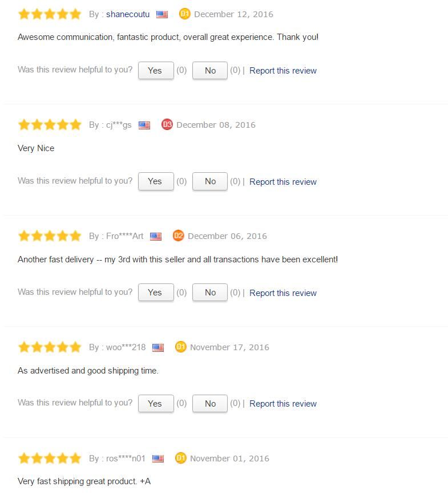Viewport: 448px width, 499px height.
Task: Click No on the Awesome communication review
Action: (x=210, y=70)
